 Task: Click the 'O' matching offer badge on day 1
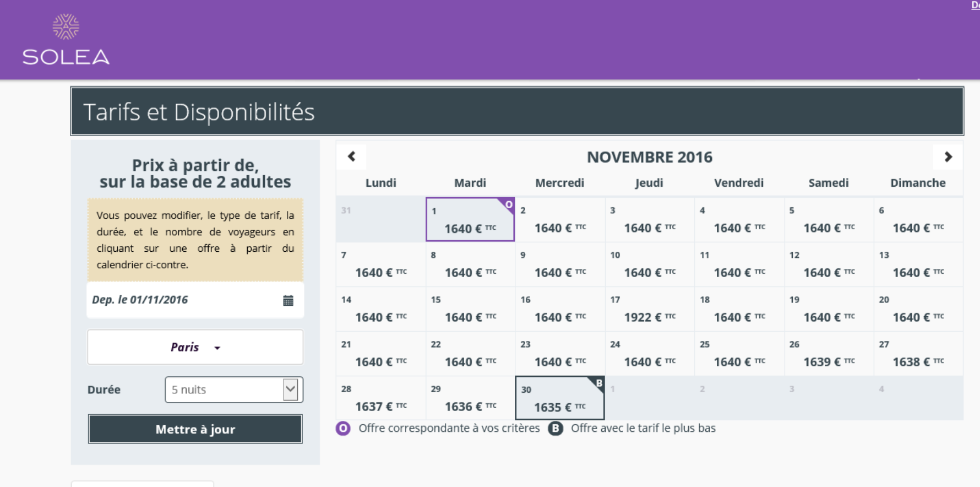pyautogui.click(x=509, y=205)
